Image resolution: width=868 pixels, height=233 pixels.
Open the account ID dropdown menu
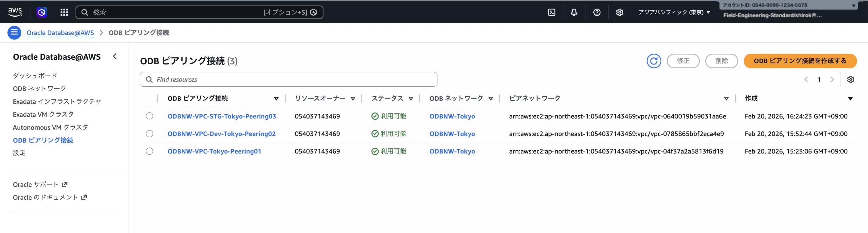point(788,5)
